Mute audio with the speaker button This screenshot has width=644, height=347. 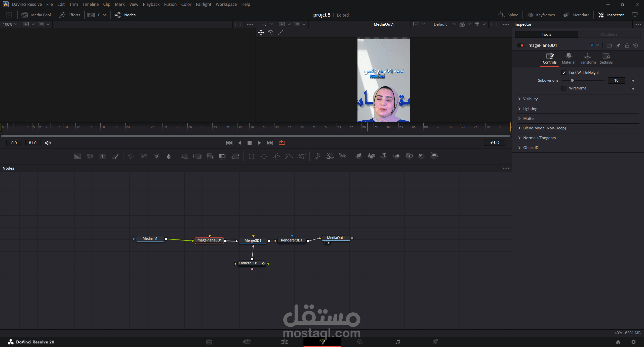pos(48,143)
